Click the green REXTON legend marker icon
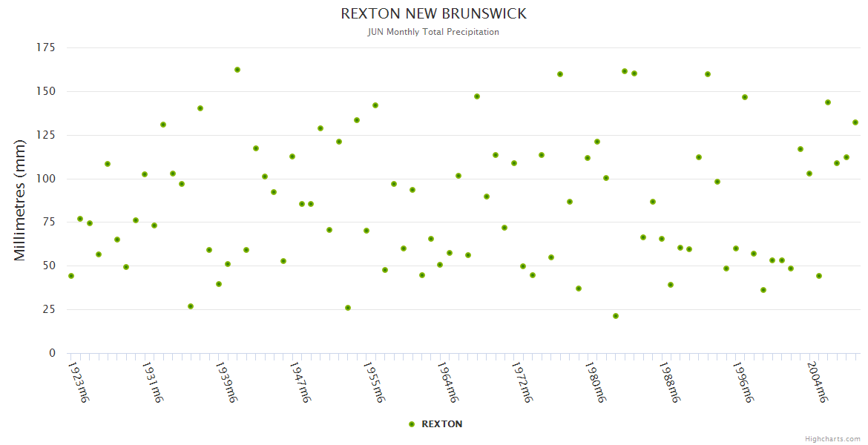Viewport: 868px width, 445px height. tap(412, 424)
